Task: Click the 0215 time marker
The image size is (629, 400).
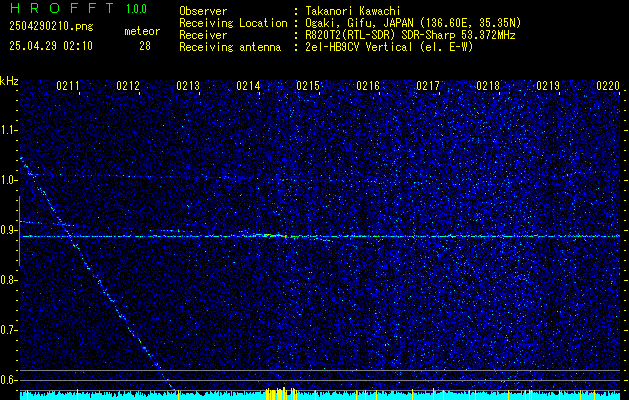Action: click(x=308, y=86)
